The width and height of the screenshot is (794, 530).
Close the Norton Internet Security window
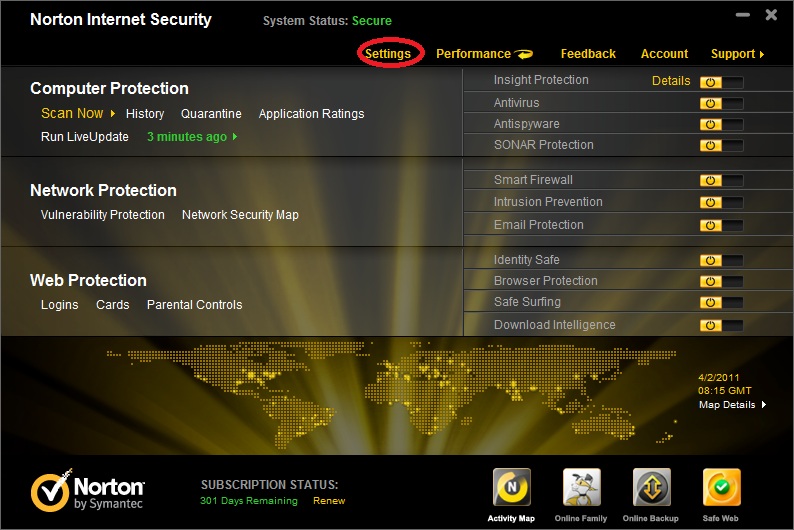771,15
